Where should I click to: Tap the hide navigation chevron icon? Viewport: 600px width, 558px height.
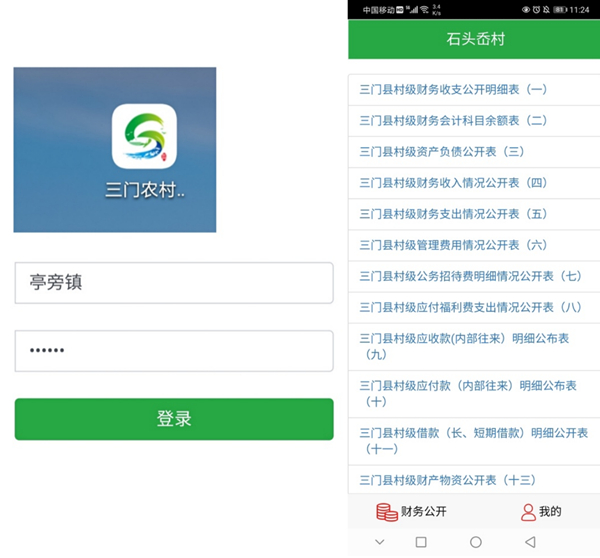(x=380, y=542)
